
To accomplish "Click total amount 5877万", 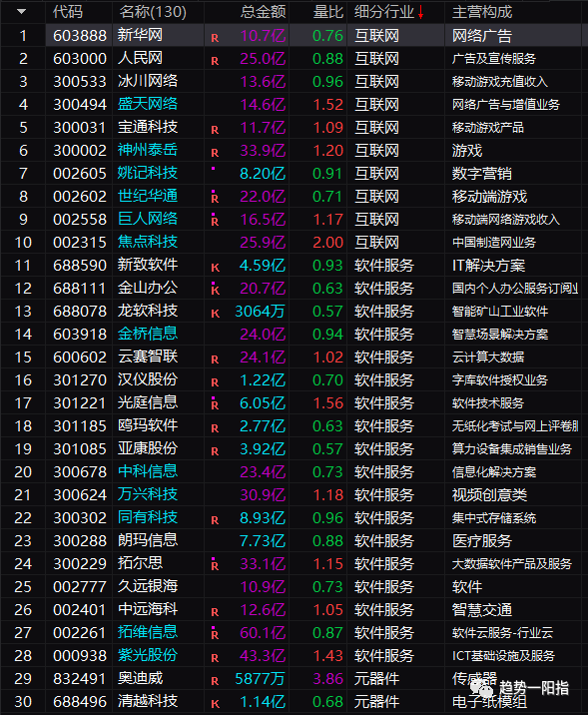I will [x=260, y=678].
